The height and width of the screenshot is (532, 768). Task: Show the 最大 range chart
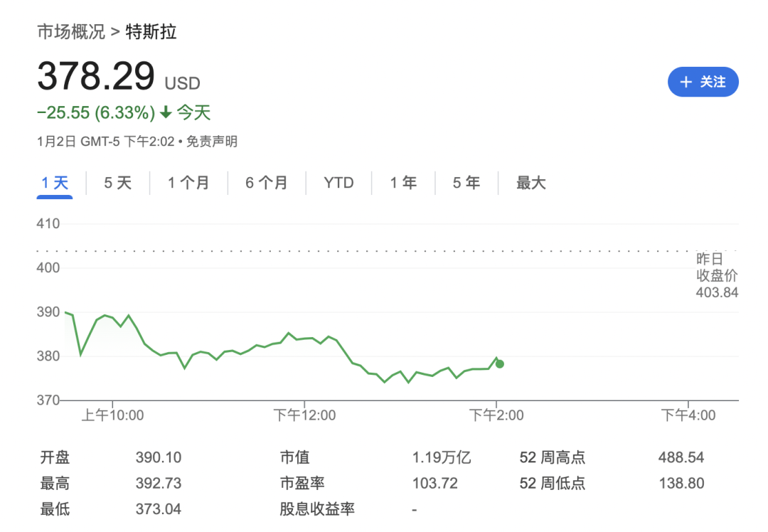[530, 183]
